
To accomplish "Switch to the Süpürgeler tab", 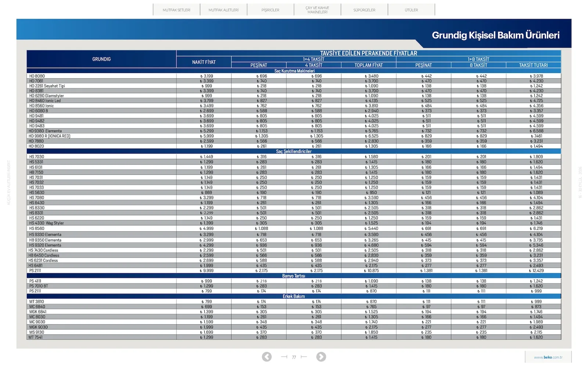I will [x=365, y=10].
